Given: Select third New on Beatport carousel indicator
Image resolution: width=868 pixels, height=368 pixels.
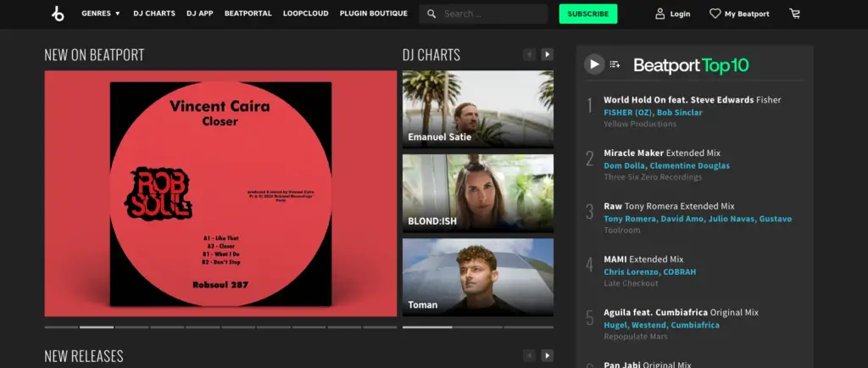Looking at the screenshot, I should click(131, 327).
